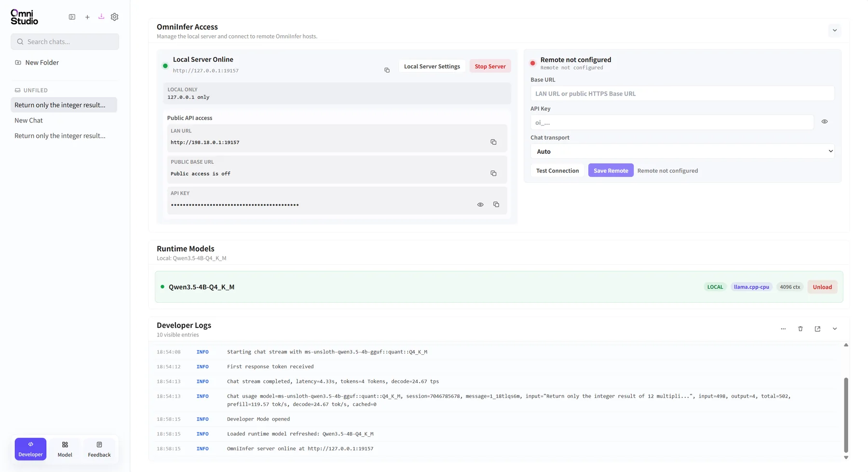Open Developer Logs in external window
Image resolution: width=868 pixels, height=472 pixels.
(817, 329)
